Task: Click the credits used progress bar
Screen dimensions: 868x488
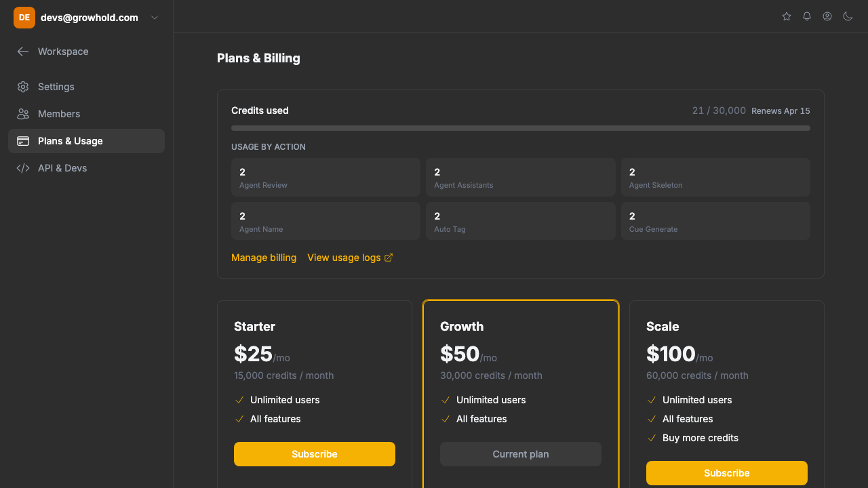Action: click(520, 127)
